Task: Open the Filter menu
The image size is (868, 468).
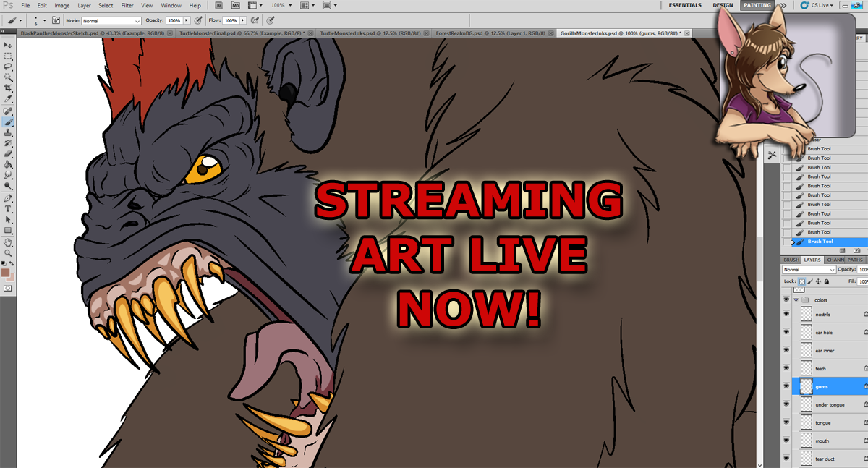Action: (x=127, y=5)
